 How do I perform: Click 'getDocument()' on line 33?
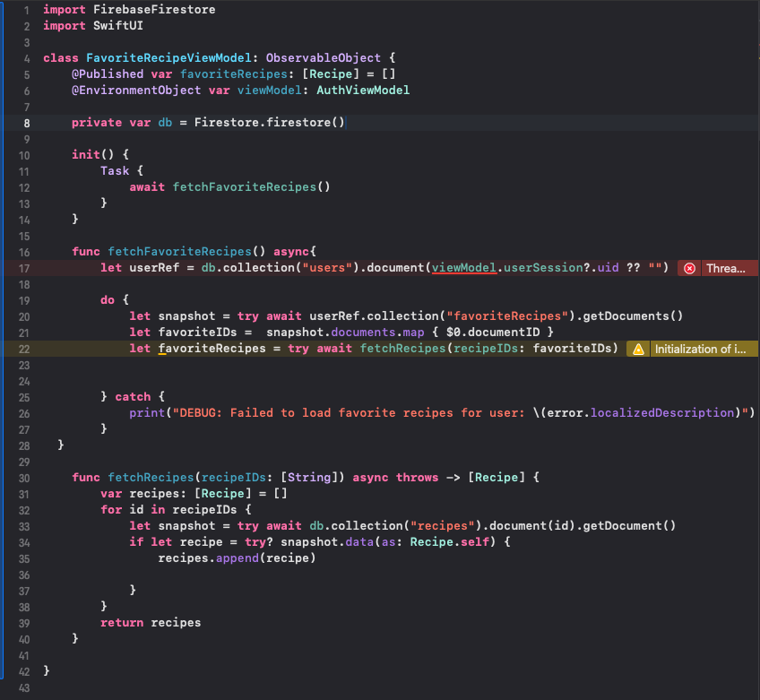(629, 525)
